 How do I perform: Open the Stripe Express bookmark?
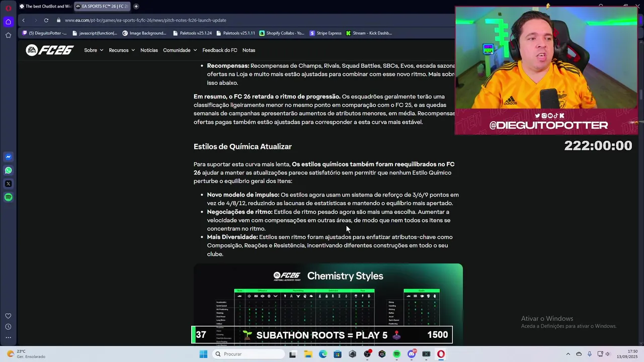click(326, 33)
